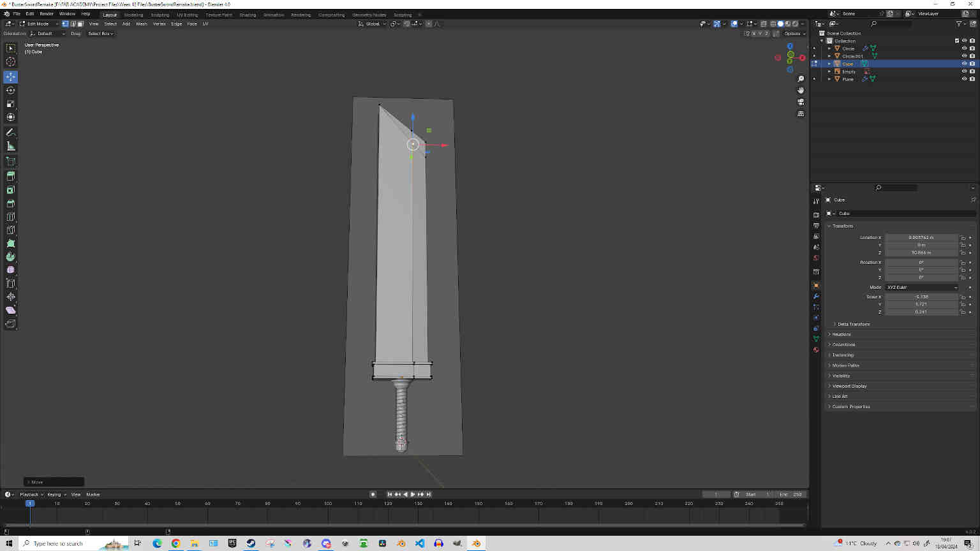The image size is (980, 551).
Task: Switch to vertex select mode
Action: [65, 24]
